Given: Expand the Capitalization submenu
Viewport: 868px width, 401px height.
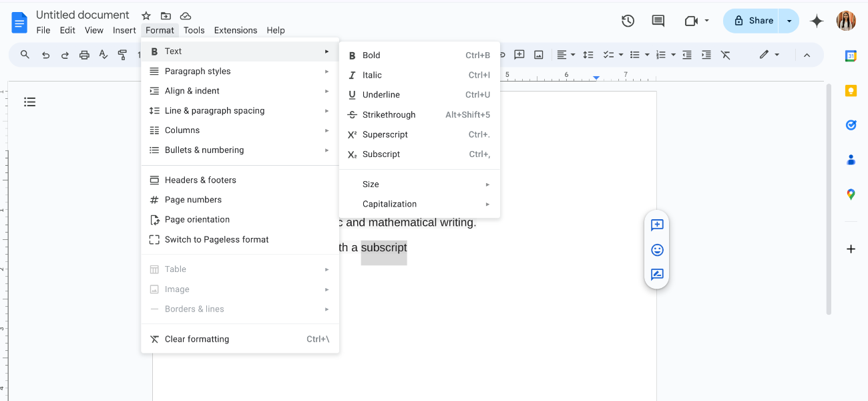Looking at the screenshot, I should [x=389, y=204].
